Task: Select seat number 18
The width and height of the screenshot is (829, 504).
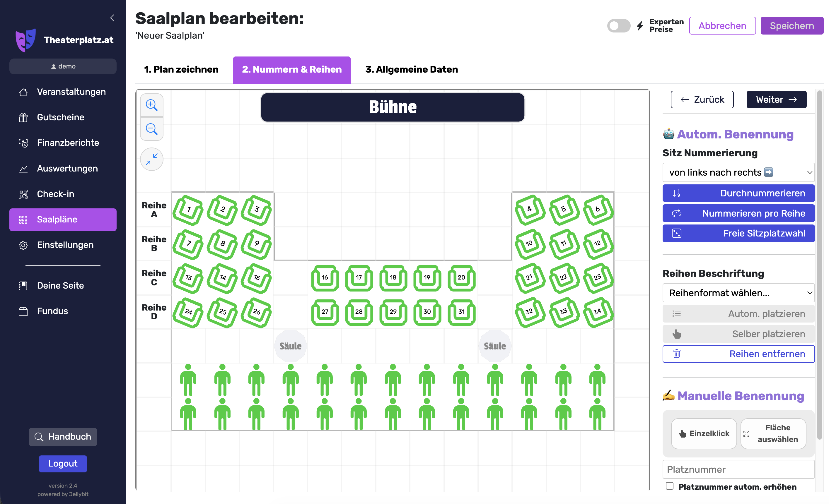Action: [393, 277]
